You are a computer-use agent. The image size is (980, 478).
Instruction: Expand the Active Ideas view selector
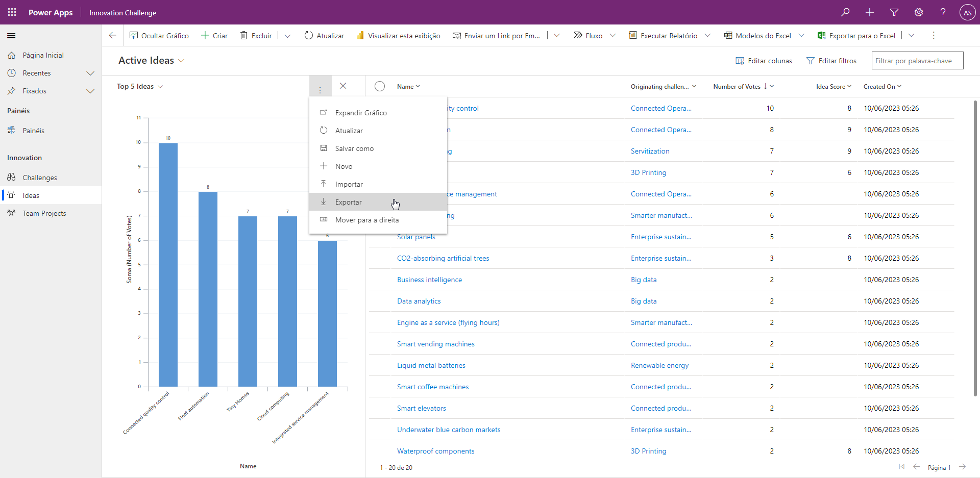(x=181, y=61)
